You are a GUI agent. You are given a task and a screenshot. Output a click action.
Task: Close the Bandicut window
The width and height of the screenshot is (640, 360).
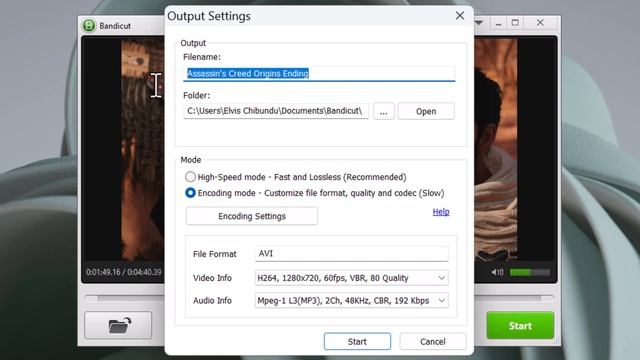[540, 23]
